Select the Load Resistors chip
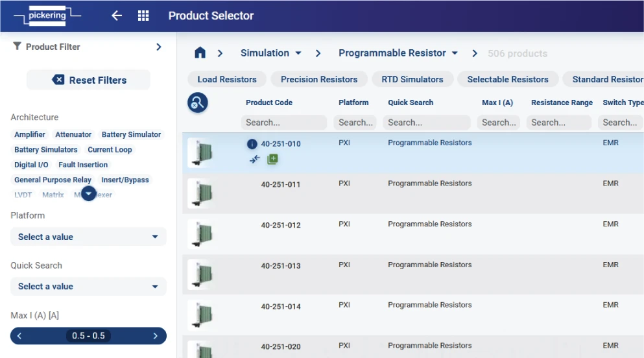The image size is (644, 358). [x=227, y=79]
